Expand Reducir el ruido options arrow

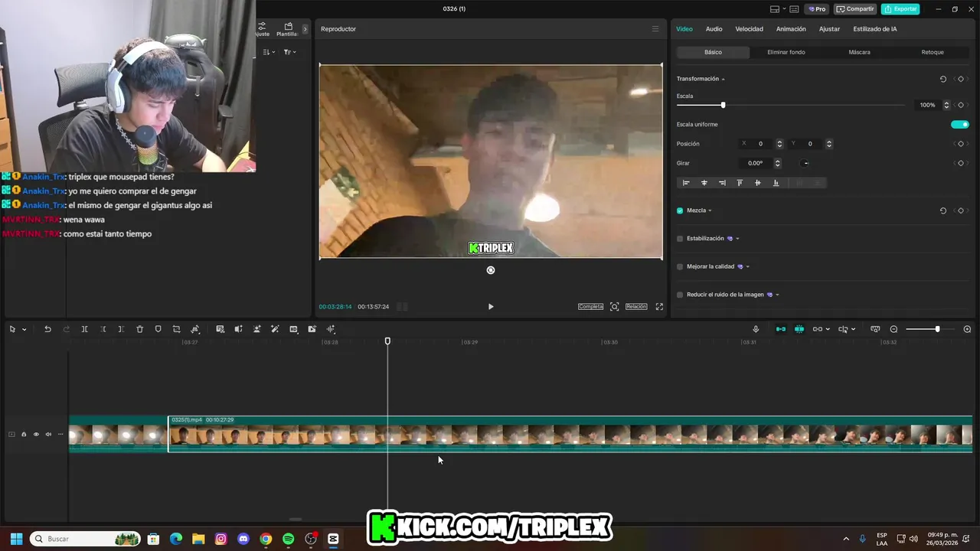point(777,295)
